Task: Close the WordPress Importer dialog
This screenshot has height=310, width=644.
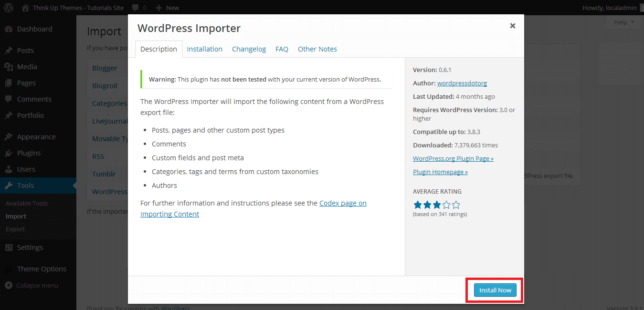Action: (x=512, y=26)
